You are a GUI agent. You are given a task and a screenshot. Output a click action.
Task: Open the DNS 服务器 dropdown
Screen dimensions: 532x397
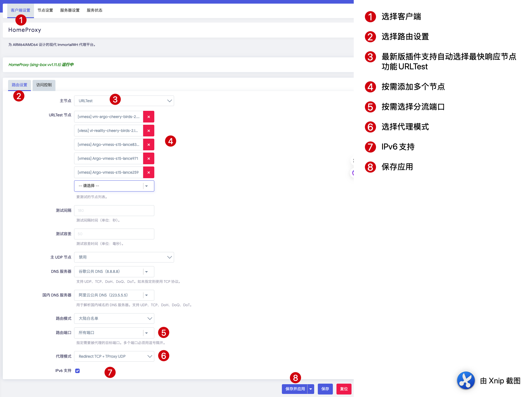point(114,271)
